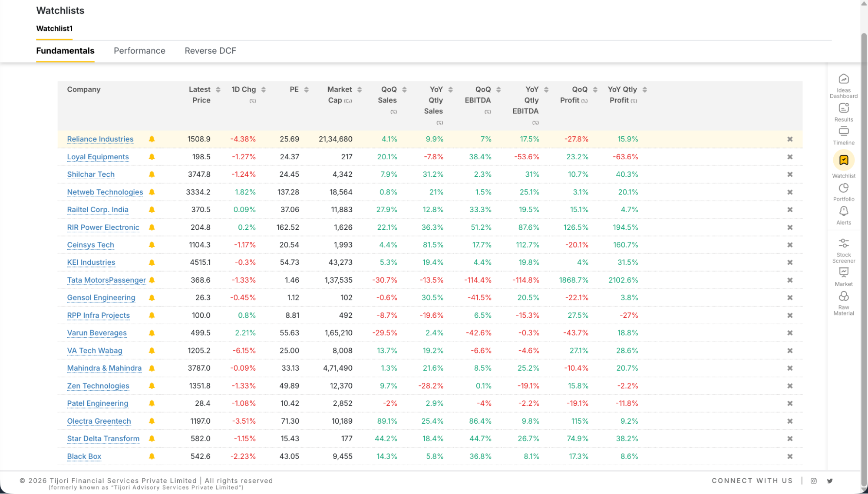Sort by Latest Price column arrows
The image size is (868, 494).
[218, 90]
